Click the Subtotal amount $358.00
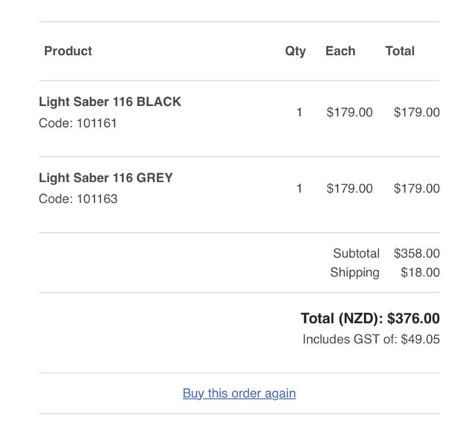Image resolution: width=476 pixels, height=448 pixels. tap(416, 253)
